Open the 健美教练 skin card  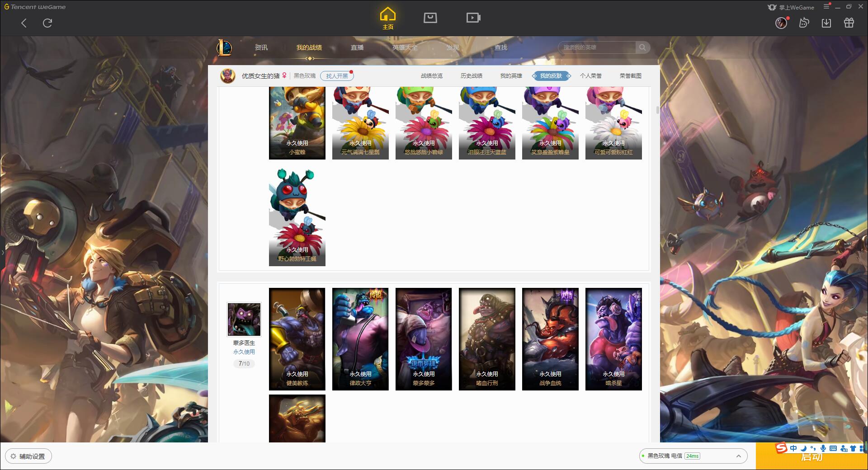[297, 339]
